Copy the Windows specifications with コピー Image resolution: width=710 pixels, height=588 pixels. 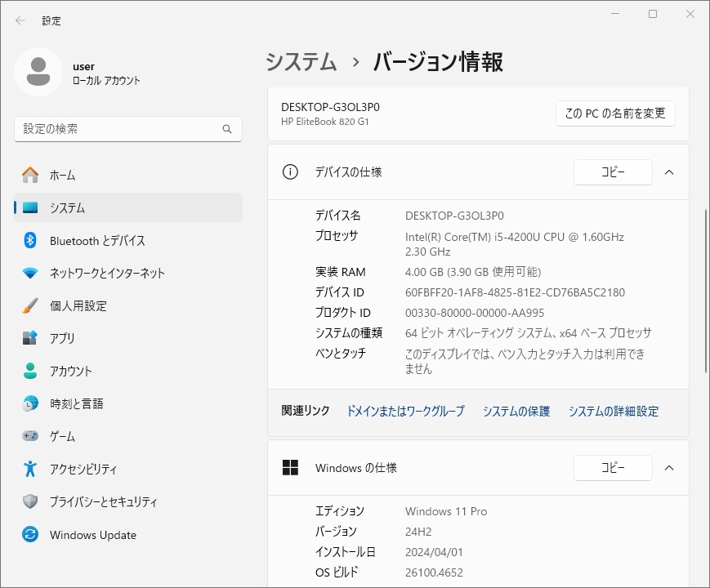tap(613, 468)
